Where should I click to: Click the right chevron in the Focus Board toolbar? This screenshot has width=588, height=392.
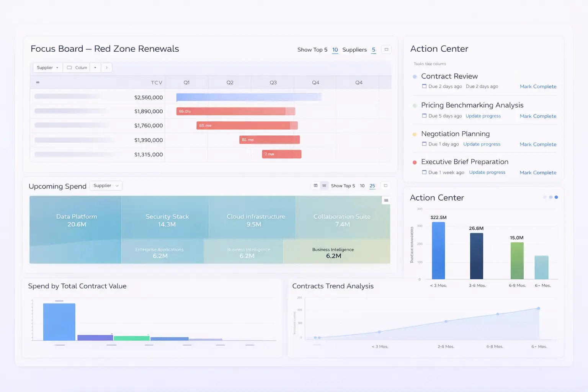click(106, 68)
